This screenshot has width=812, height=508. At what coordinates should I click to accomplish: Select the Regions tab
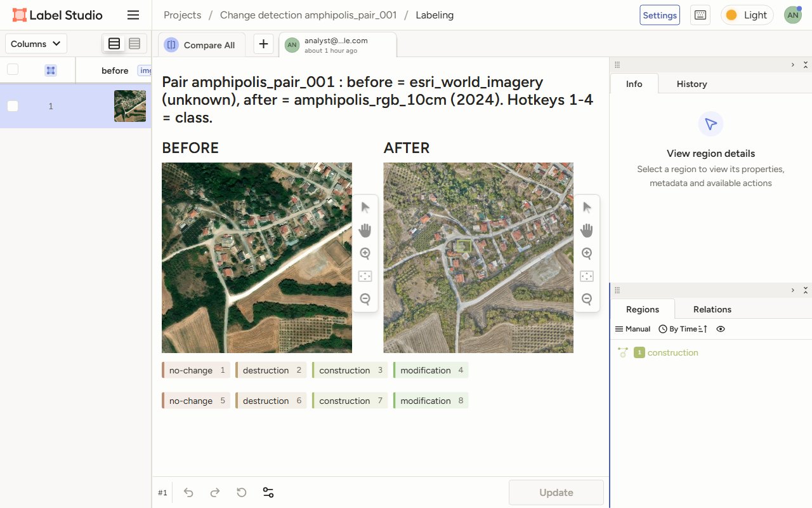click(643, 309)
